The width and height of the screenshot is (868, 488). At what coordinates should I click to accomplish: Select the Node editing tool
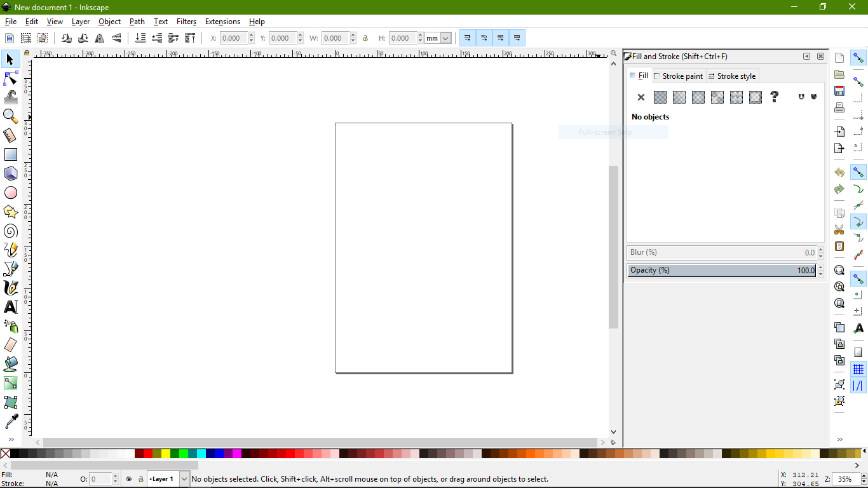click(x=11, y=79)
